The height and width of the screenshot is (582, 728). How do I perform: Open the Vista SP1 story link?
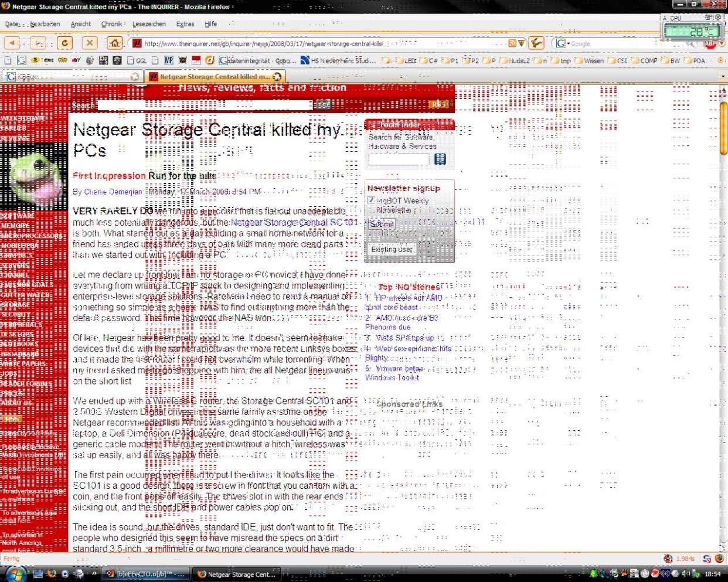coord(404,338)
